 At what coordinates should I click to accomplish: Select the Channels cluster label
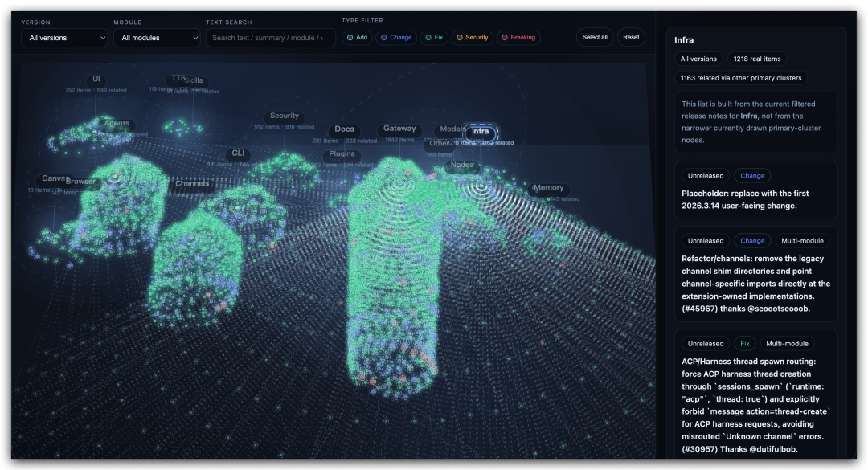pos(192,184)
